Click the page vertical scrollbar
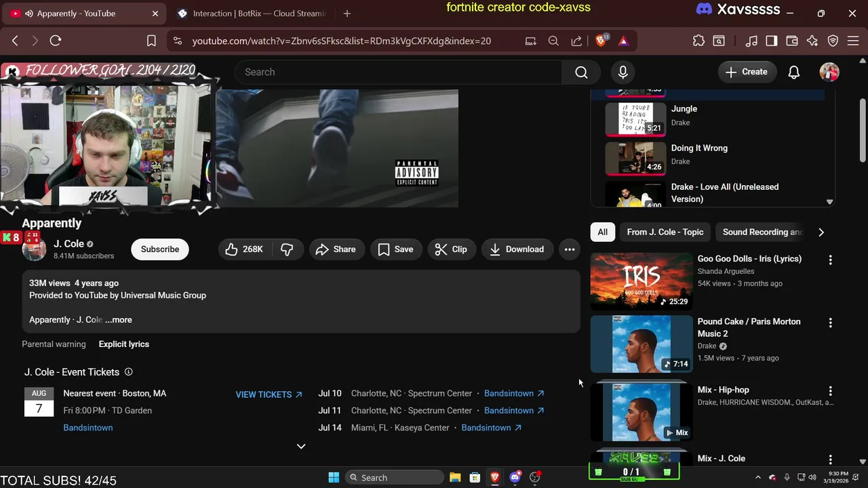The image size is (868, 488). tap(863, 130)
